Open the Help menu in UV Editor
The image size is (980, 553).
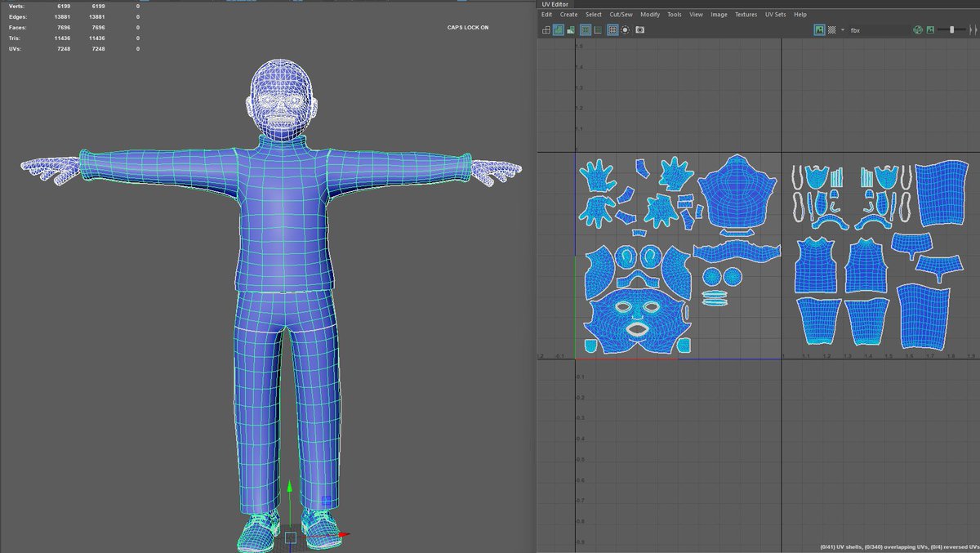pyautogui.click(x=800, y=15)
